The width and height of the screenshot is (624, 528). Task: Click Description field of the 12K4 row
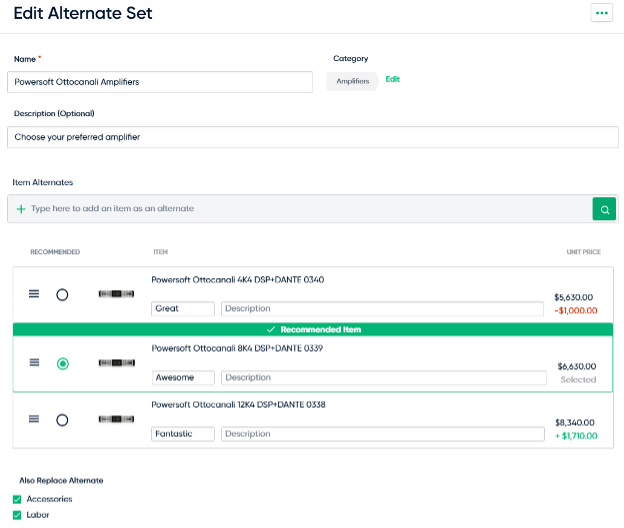point(383,434)
